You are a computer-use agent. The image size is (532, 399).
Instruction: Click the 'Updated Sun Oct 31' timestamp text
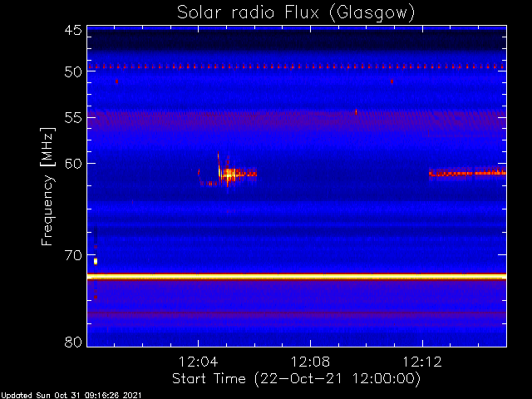(71, 396)
